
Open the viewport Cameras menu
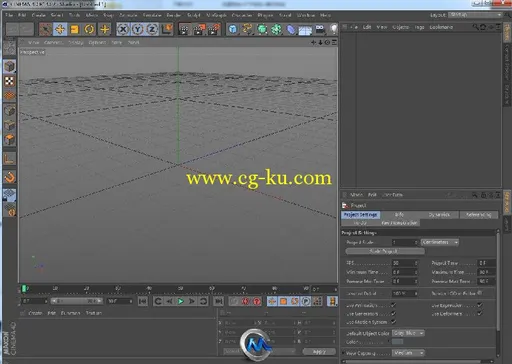[x=53, y=42]
